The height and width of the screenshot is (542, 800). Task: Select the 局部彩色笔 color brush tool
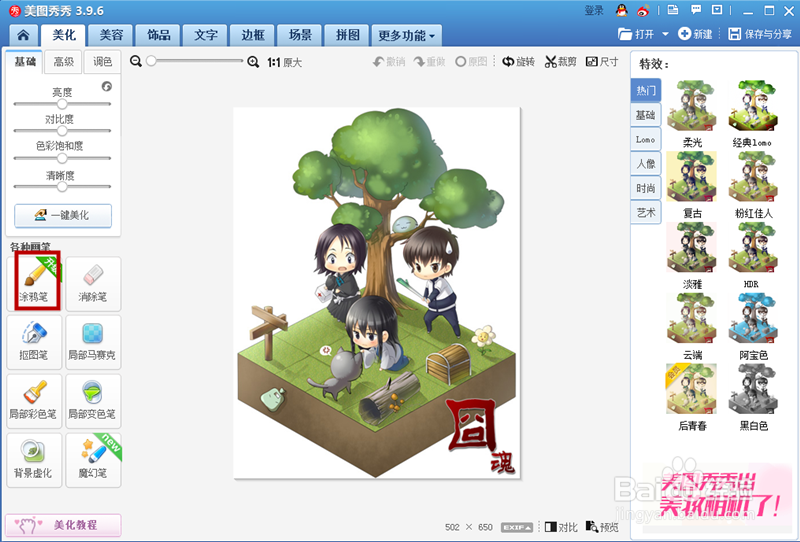coord(34,401)
